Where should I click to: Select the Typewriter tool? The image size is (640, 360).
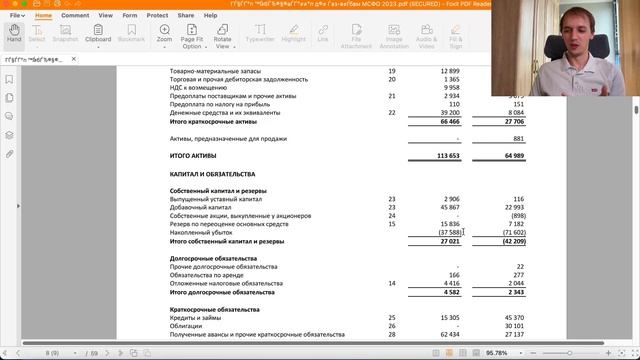click(260, 34)
